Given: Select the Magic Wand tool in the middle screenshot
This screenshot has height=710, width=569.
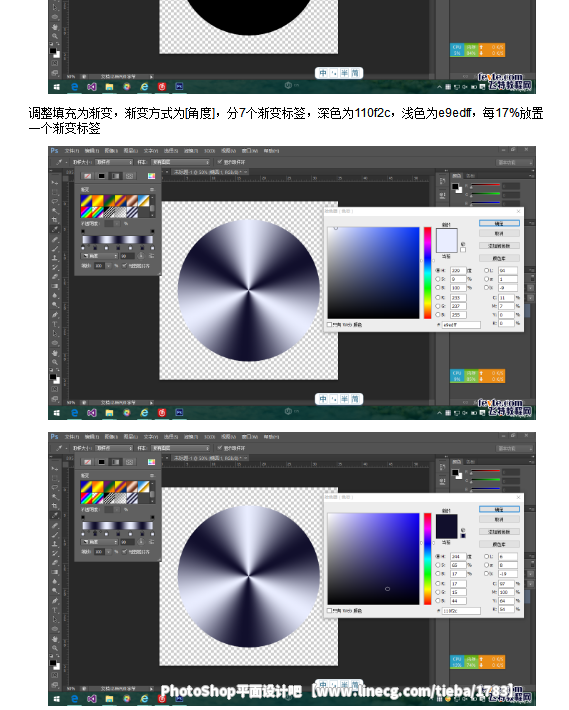Looking at the screenshot, I should [55, 211].
